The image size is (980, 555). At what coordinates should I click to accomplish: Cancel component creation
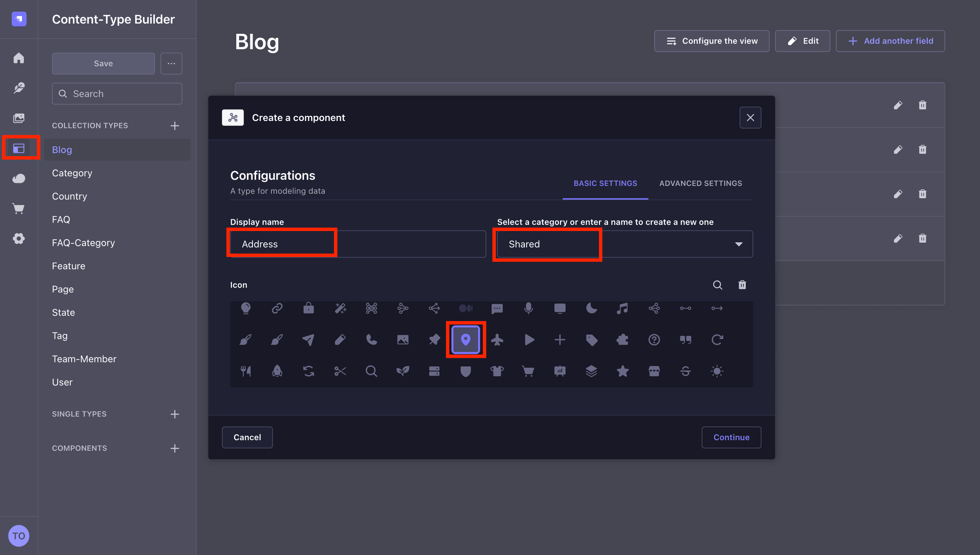(247, 437)
